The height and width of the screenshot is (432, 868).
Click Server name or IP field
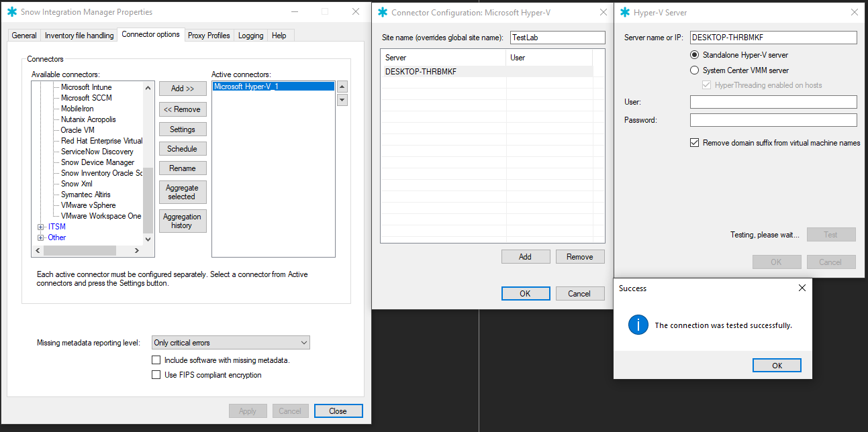pyautogui.click(x=773, y=38)
